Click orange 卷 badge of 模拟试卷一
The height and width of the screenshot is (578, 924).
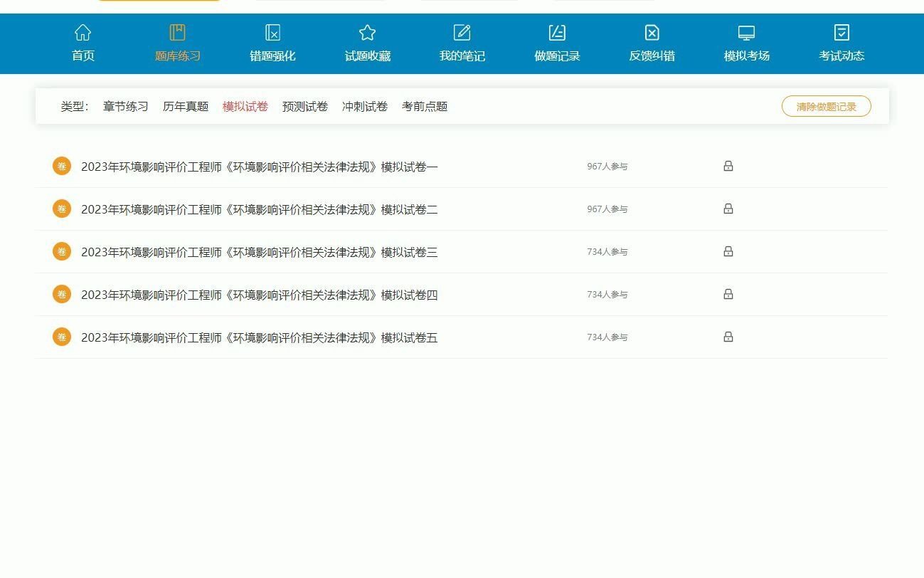point(62,166)
